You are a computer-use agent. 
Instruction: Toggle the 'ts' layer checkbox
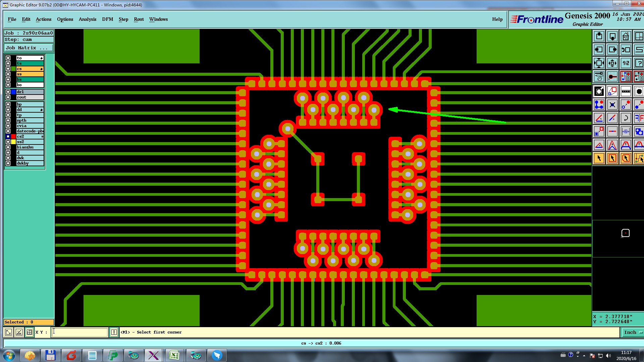(x=8, y=63)
